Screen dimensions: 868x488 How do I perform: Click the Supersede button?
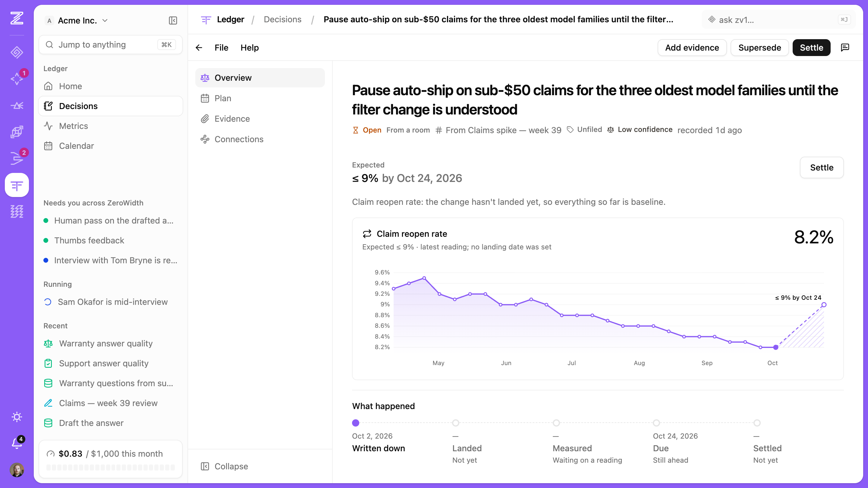pyautogui.click(x=759, y=48)
